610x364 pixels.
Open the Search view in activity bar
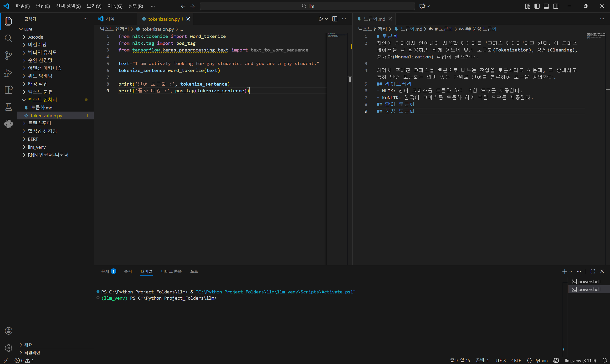tap(8, 38)
